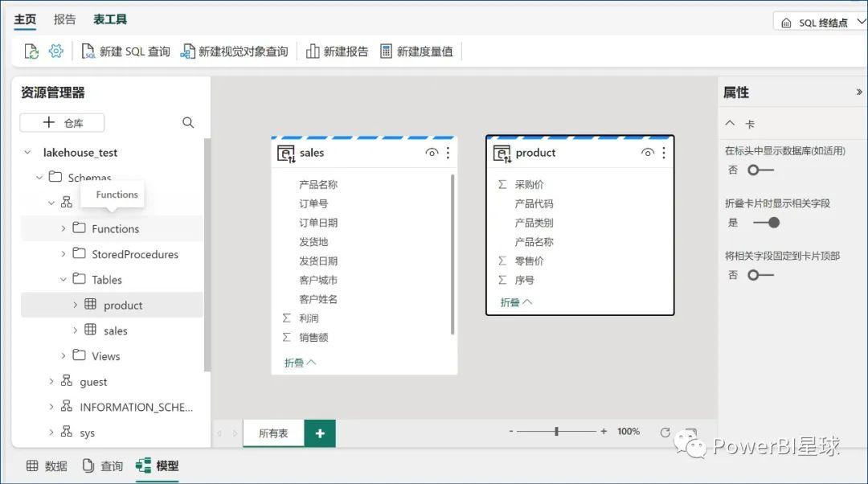Collapse the Tables folder in the tree
The height and width of the screenshot is (484, 868).
(64, 279)
